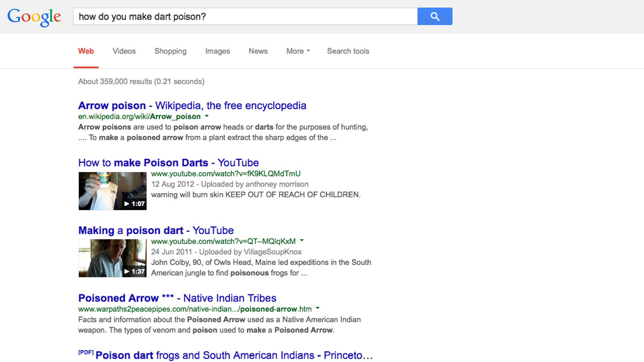Click the www.youtube.com/watch?v=fK9KLQMdTmU URL text

[226, 174]
